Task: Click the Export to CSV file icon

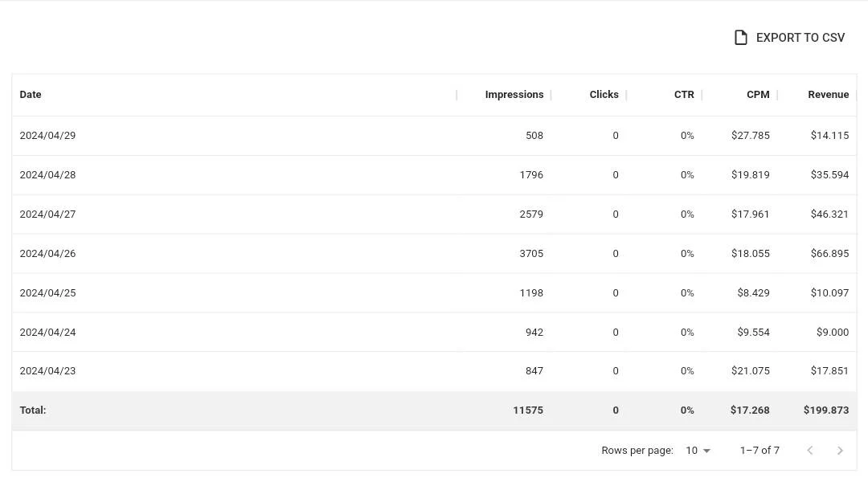Action: 741,38
